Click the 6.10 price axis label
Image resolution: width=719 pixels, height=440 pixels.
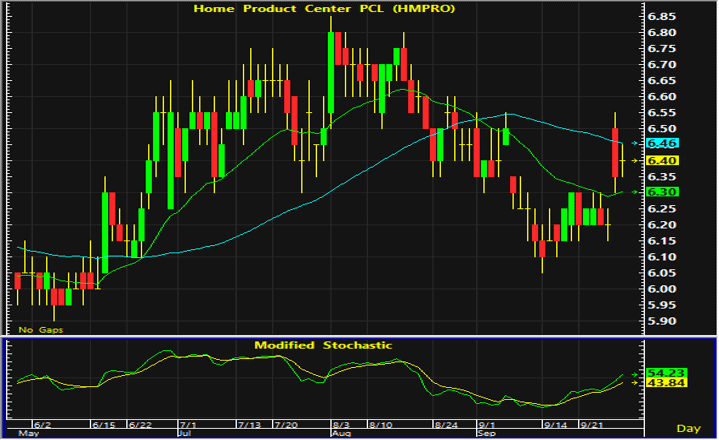pos(662,257)
